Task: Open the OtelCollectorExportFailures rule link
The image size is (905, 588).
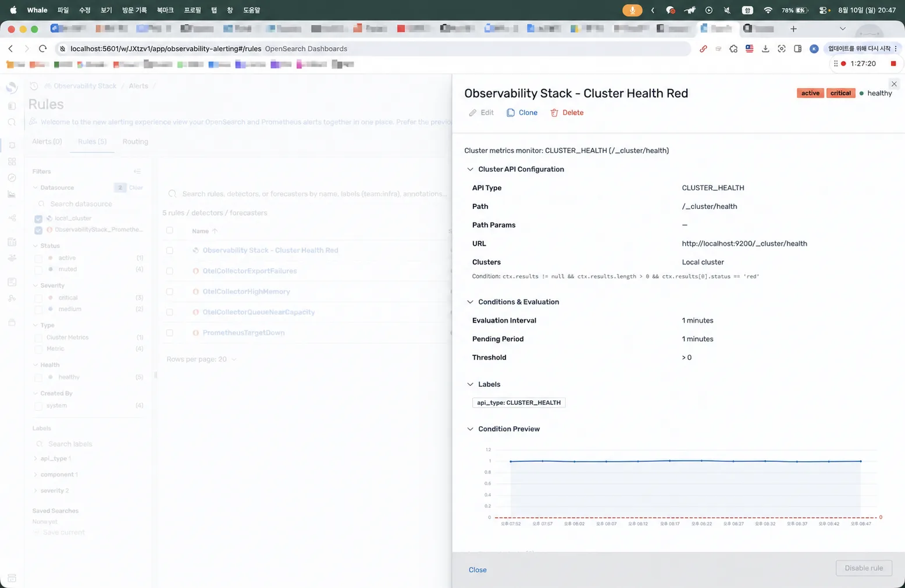Action: [x=250, y=271]
